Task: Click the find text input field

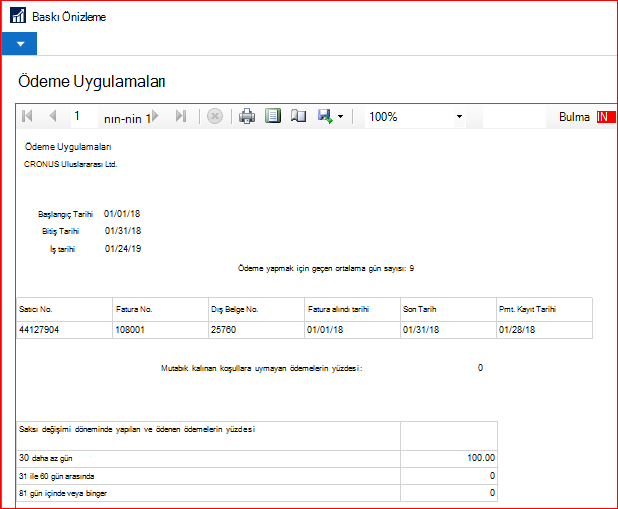Action: pyautogui.click(x=514, y=117)
